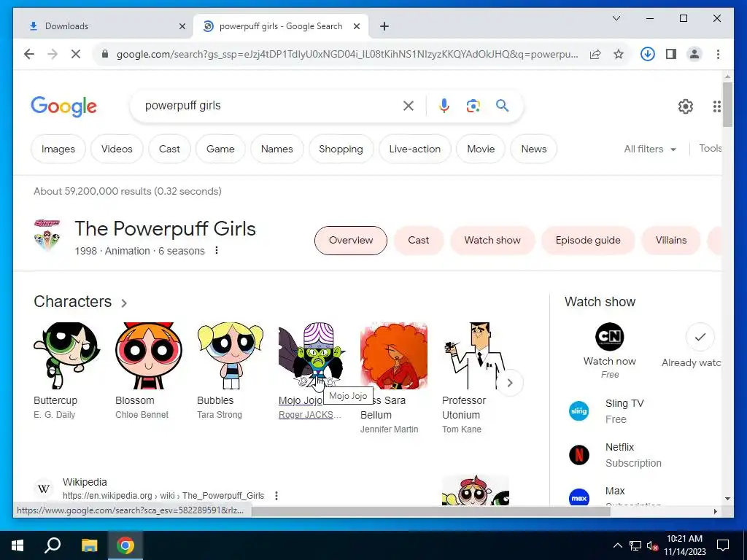Expand All filters dropdown

point(650,149)
